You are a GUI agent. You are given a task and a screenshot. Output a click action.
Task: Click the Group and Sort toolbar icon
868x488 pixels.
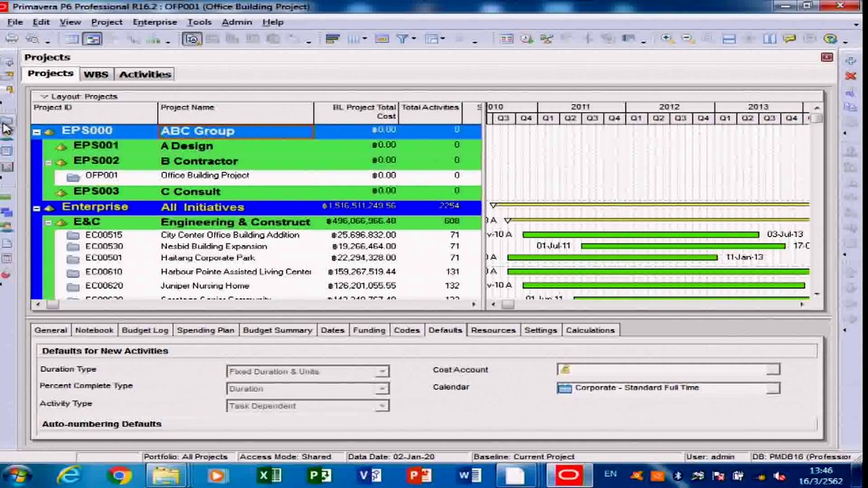coord(431,39)
